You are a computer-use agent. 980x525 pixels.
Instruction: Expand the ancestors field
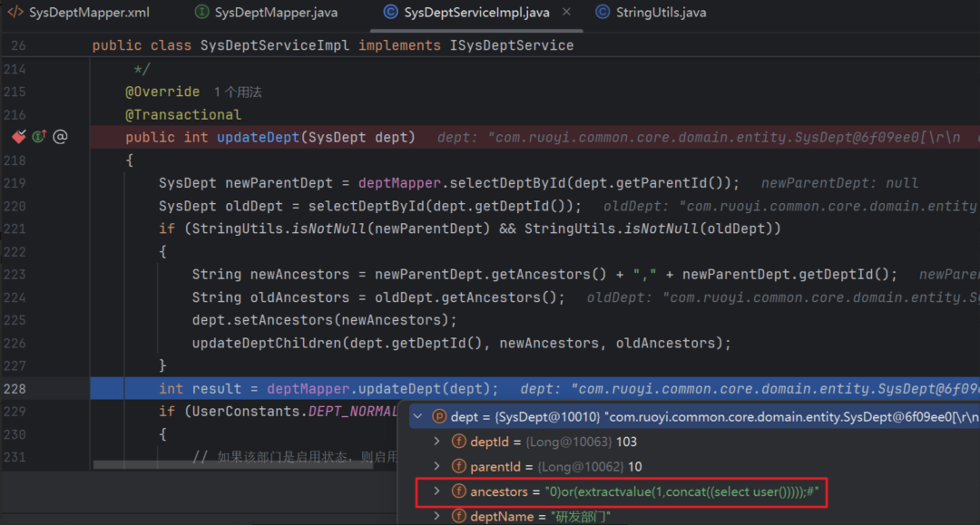(x=436, y=491)
